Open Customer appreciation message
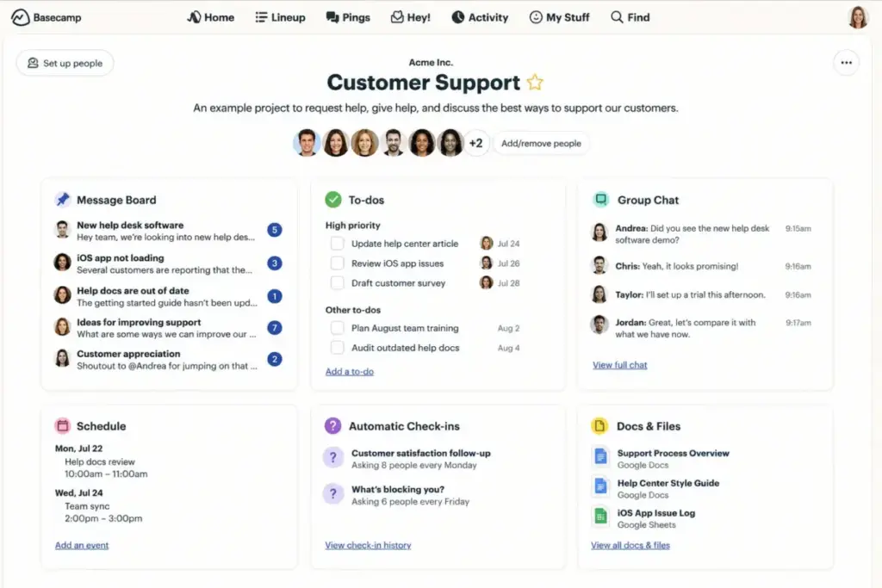Image resolution: width=882 pixels, height=588 pixels. point(166,359)
